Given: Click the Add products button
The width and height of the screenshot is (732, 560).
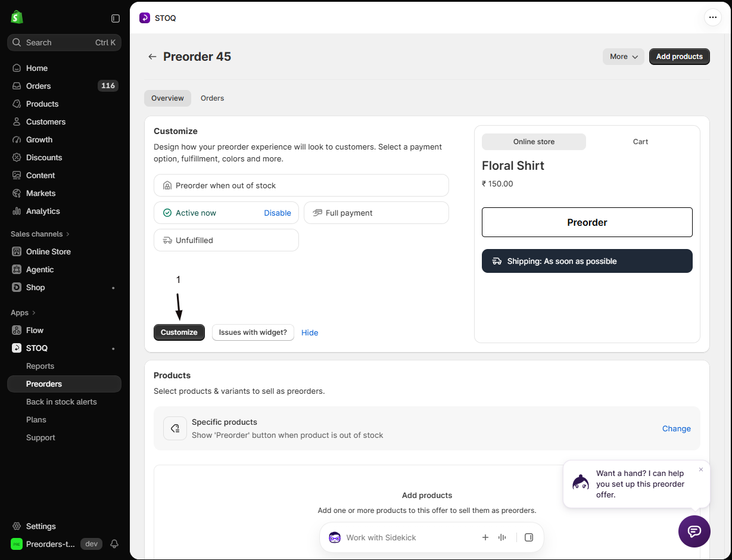Looking at the screenshot, I should pos(680,57).
